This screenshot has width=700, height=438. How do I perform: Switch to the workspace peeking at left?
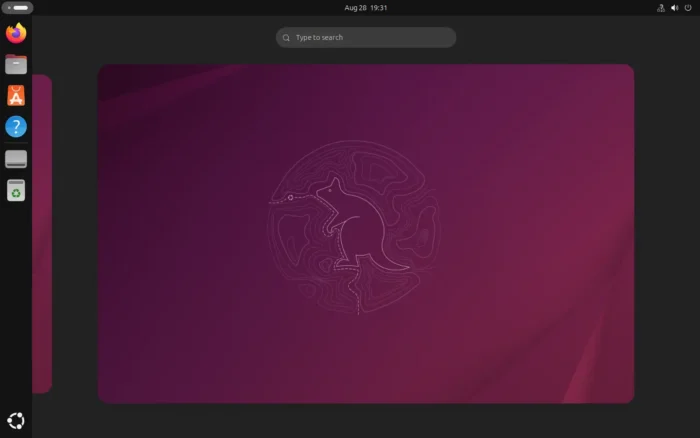pos(41,233)
